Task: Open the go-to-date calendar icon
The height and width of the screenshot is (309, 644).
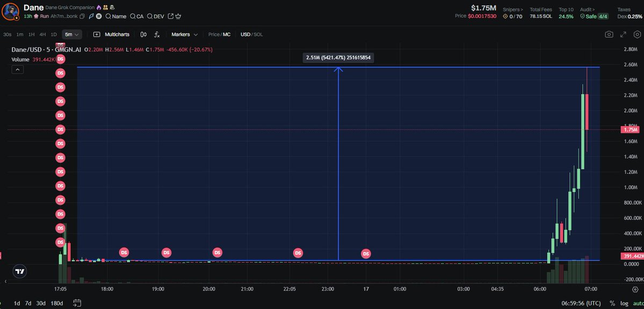Action: (x=77, y=303)
